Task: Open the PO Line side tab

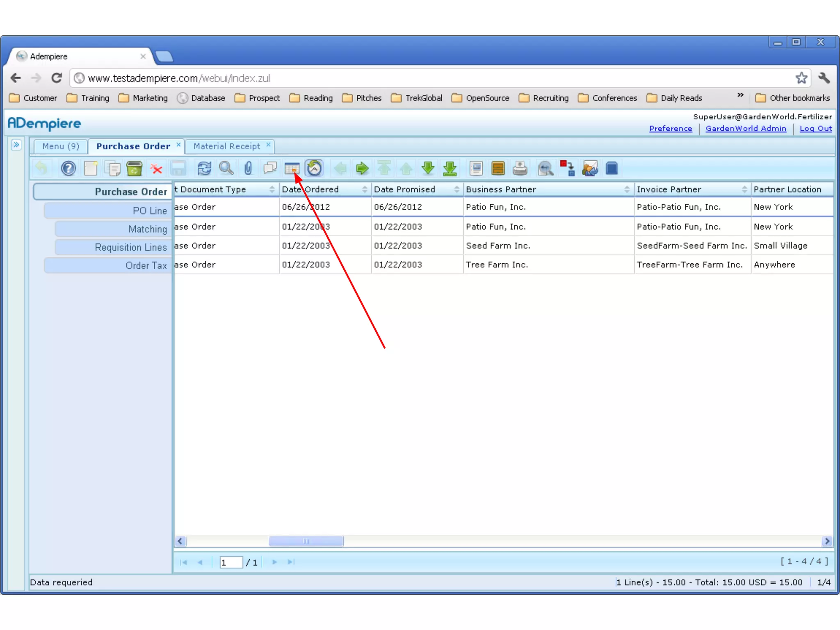Action: click(x=108, y=211)
